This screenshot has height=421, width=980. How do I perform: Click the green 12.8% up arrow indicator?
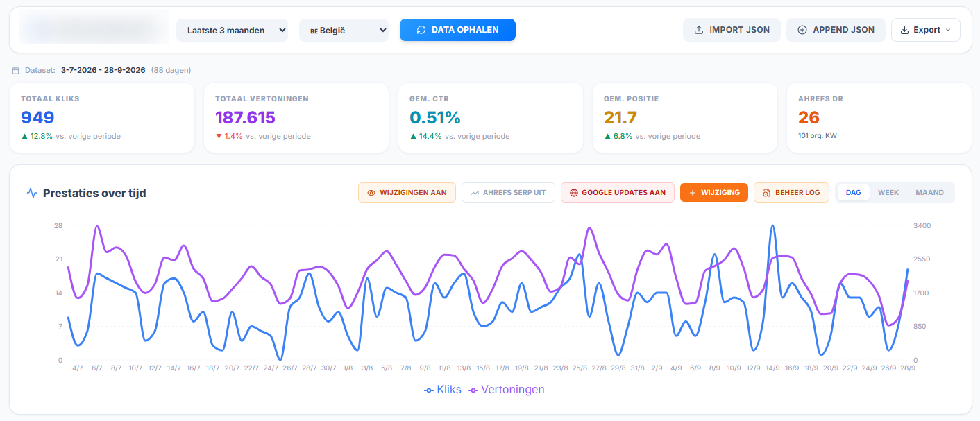click(37, 136)
